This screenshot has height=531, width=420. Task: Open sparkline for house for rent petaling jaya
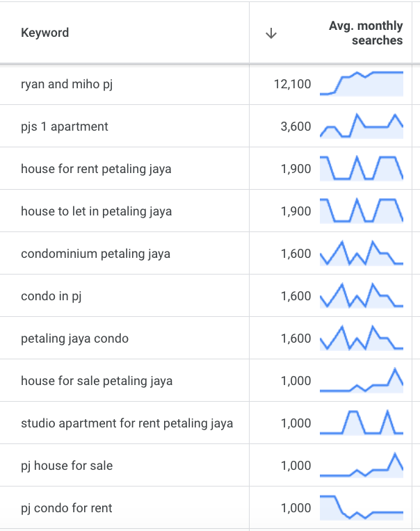[362, 168]
